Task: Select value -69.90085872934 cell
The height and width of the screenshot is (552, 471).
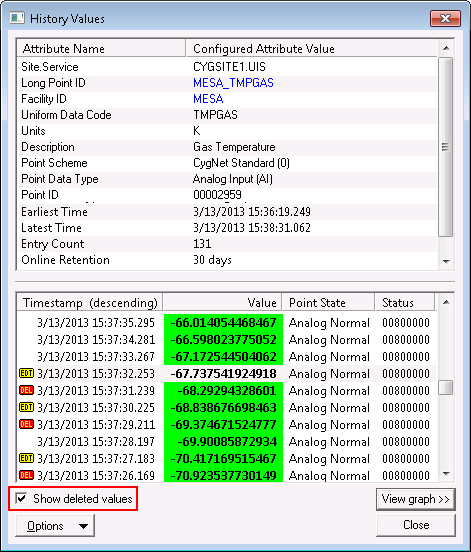Action: click(223, 441)
